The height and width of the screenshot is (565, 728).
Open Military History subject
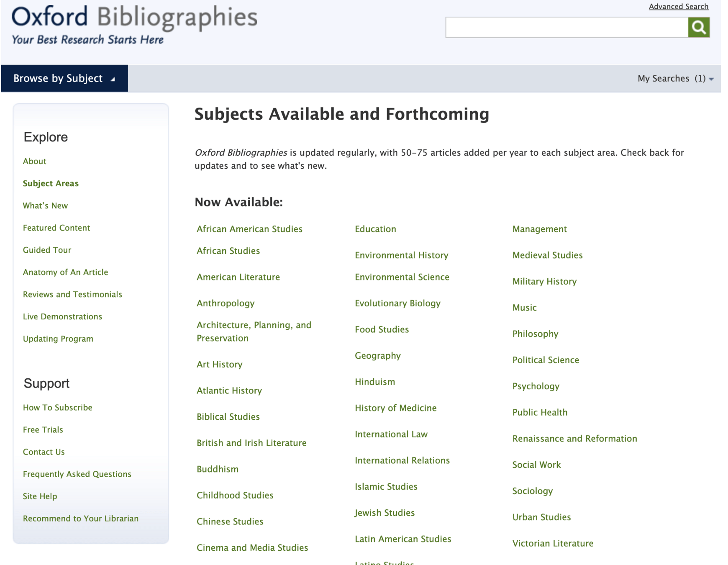[544, 281]
